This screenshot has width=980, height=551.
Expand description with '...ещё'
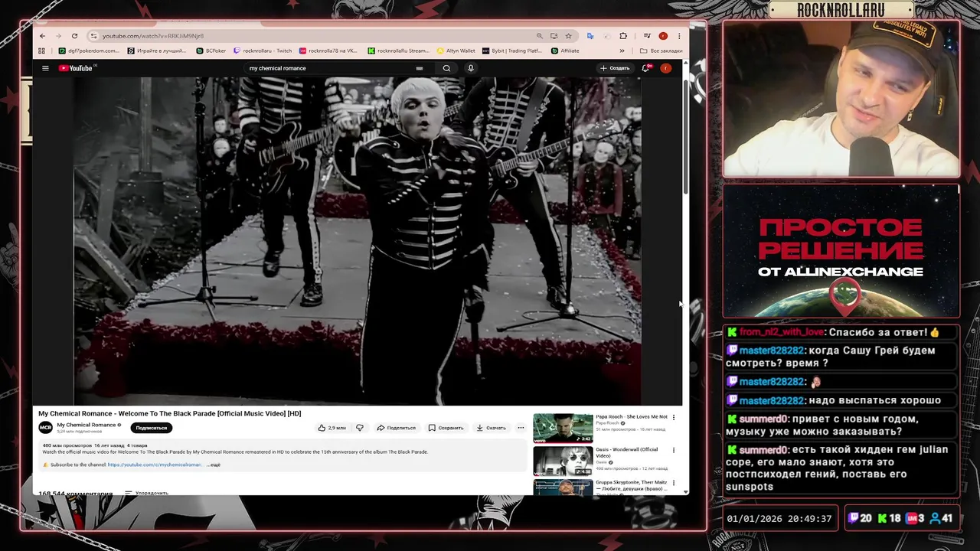(x=213, y=465)
